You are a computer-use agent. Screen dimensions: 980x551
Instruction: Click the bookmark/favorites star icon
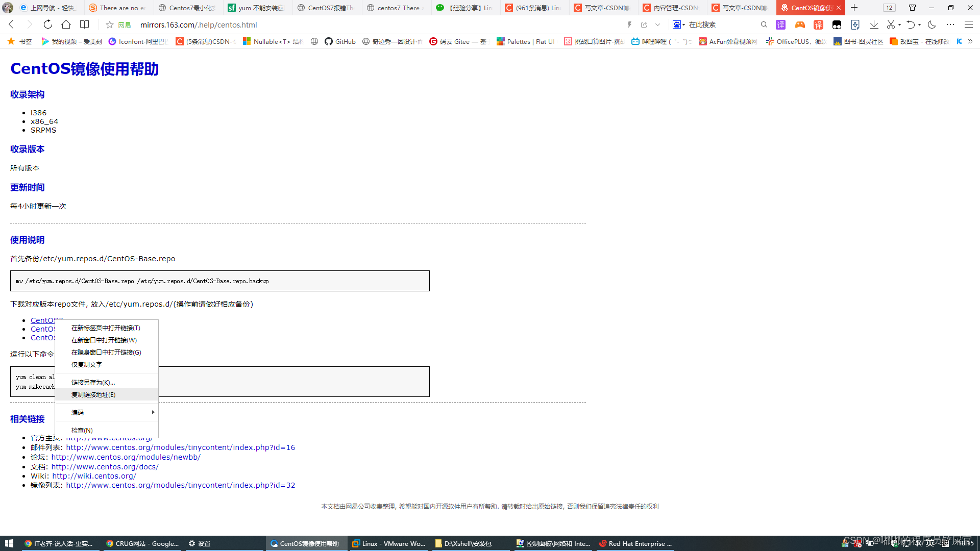[x=110, y=24]
